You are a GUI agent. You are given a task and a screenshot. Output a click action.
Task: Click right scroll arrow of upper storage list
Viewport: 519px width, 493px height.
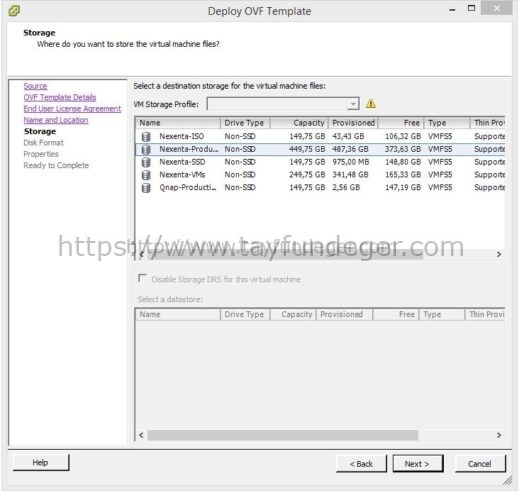point(499,254)
